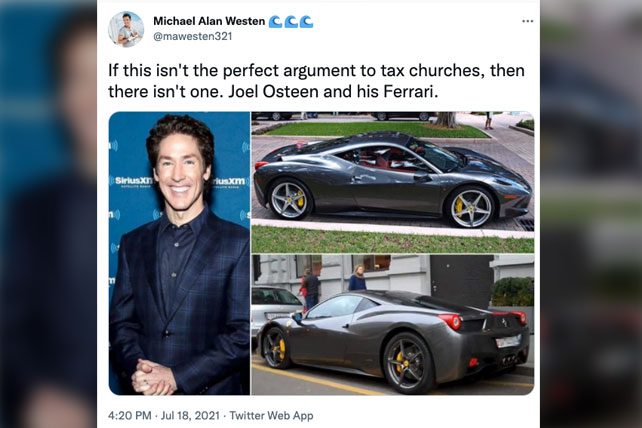Click the Ferrari's front wheel in the top photo

tap(471, 207)
